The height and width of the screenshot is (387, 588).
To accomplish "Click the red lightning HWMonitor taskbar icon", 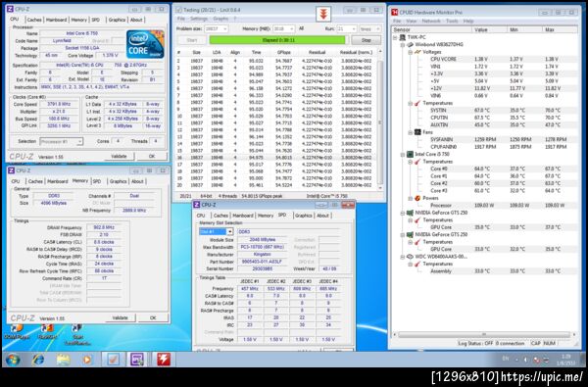I will (164, 360).
